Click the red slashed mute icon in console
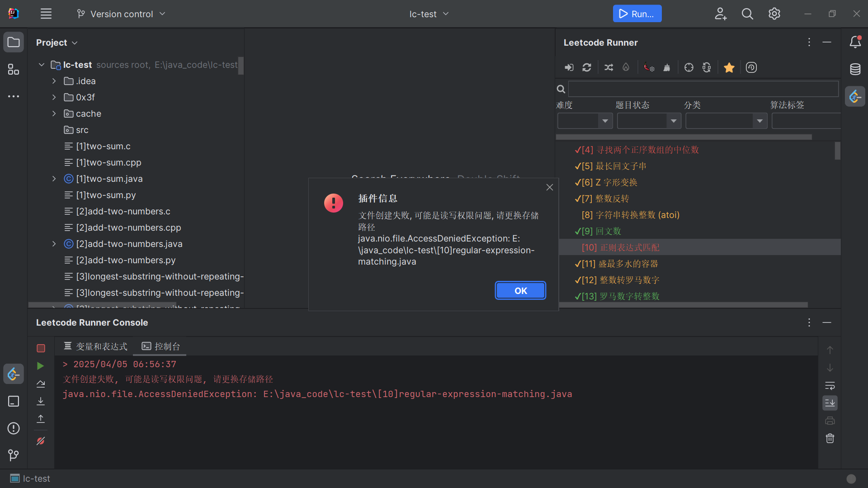 point(41,441)
